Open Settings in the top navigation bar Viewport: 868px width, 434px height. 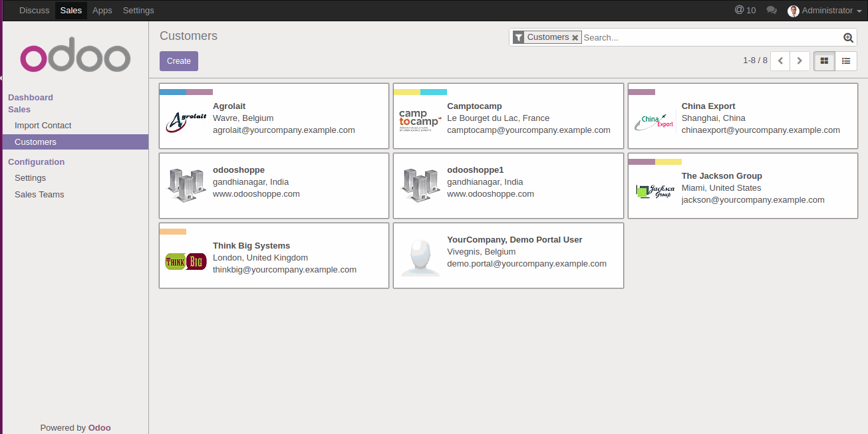point(138,11)
